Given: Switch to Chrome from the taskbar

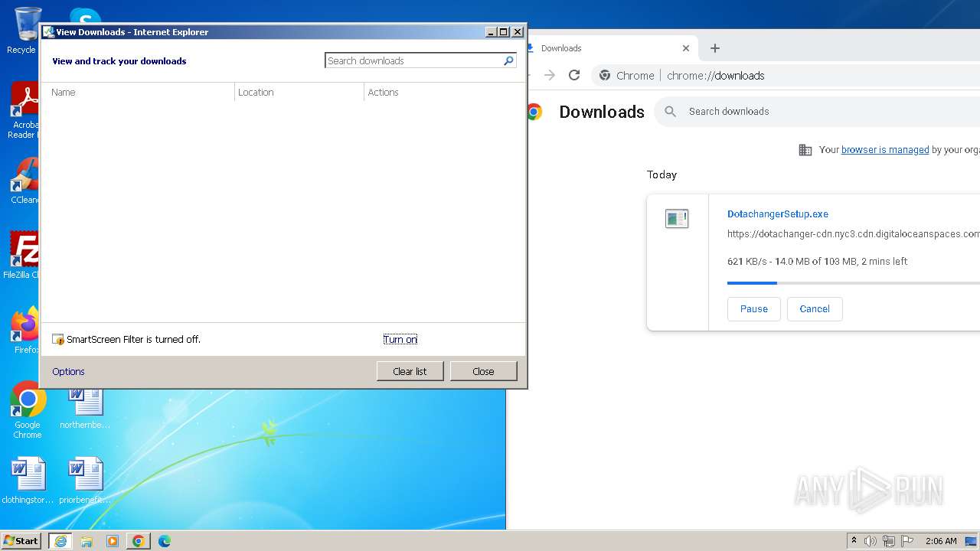Looking at the screenshot, I should (139, 541).
